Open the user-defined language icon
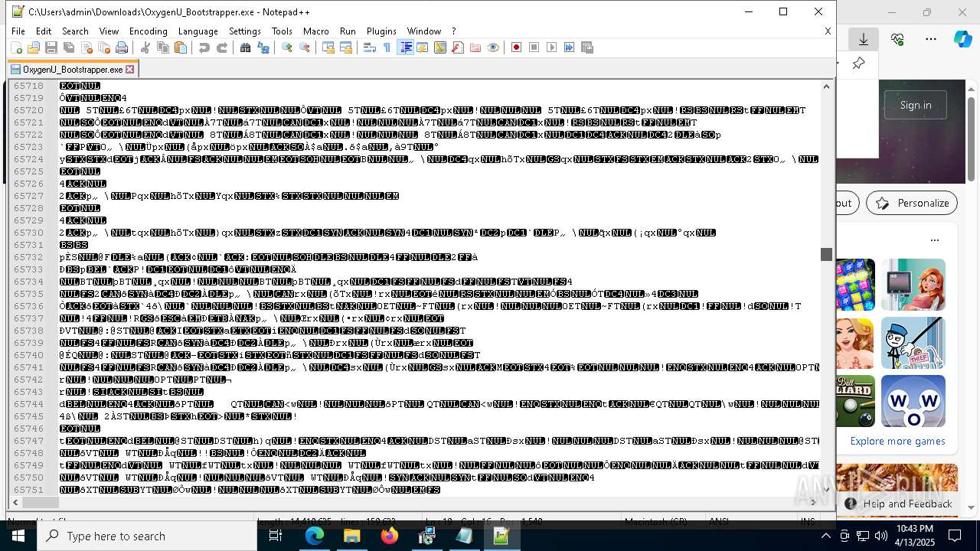980x551 pixels. (423, 47)
